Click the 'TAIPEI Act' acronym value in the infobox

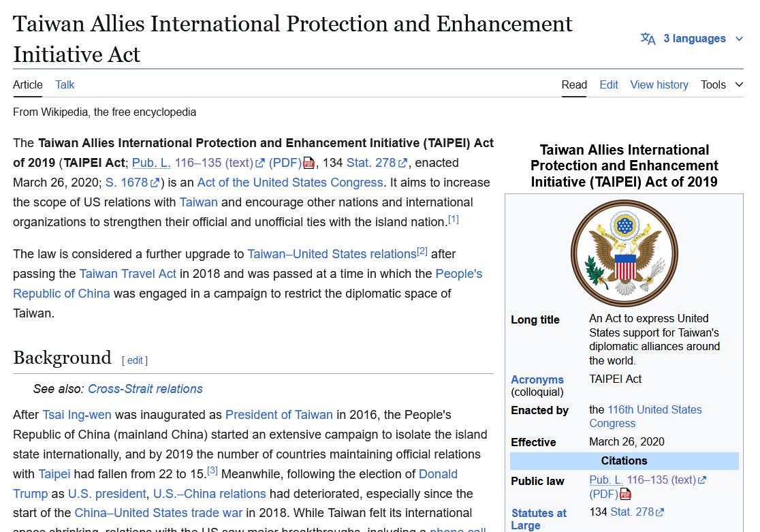tap(615, 379)
